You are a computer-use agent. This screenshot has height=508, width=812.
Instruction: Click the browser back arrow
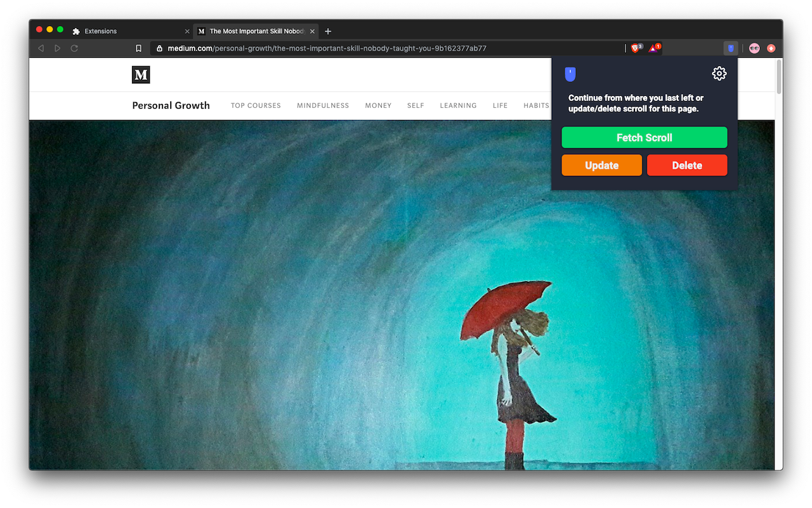coord(41,48)
